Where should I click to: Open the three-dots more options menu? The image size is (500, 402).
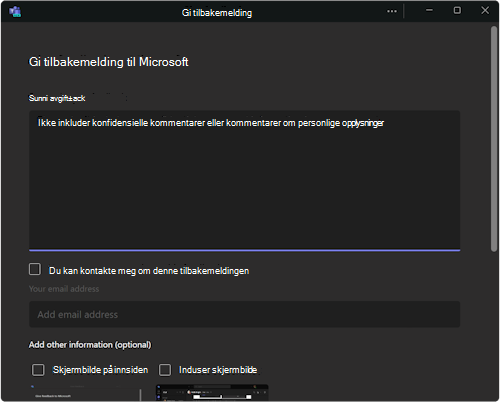[392, 11]
